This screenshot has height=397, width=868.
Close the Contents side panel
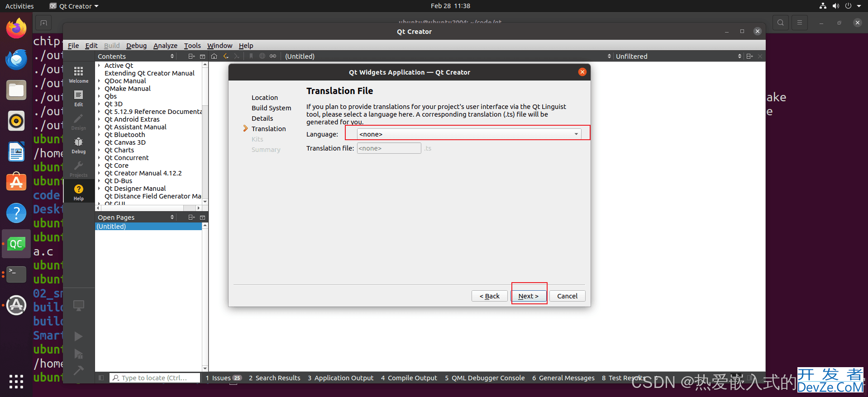(203, 56)
